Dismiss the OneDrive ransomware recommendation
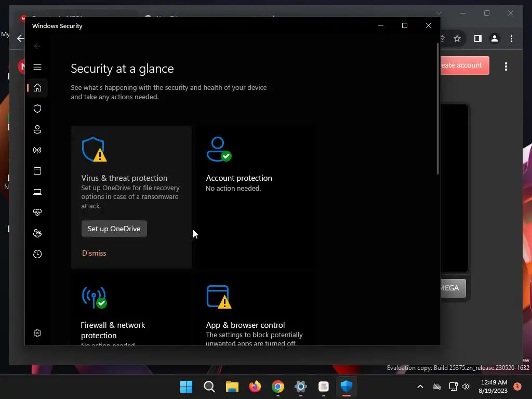Viewport: 532px width, 399px height. tap(94, 253)
